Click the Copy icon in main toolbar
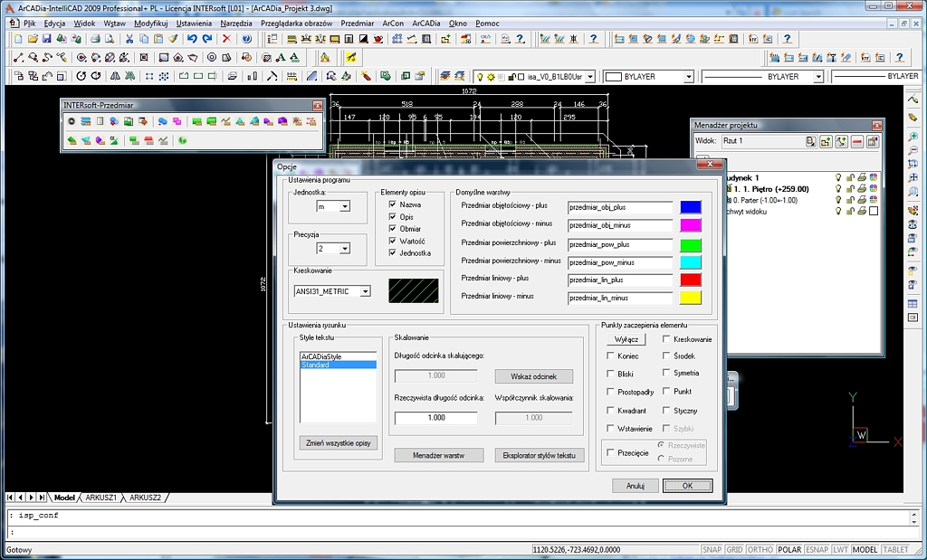927x560 pixels. click(144, 39)
